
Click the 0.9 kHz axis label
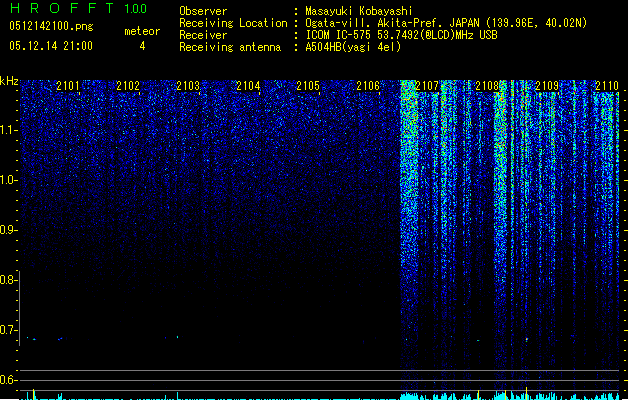[x=8, y=230]
